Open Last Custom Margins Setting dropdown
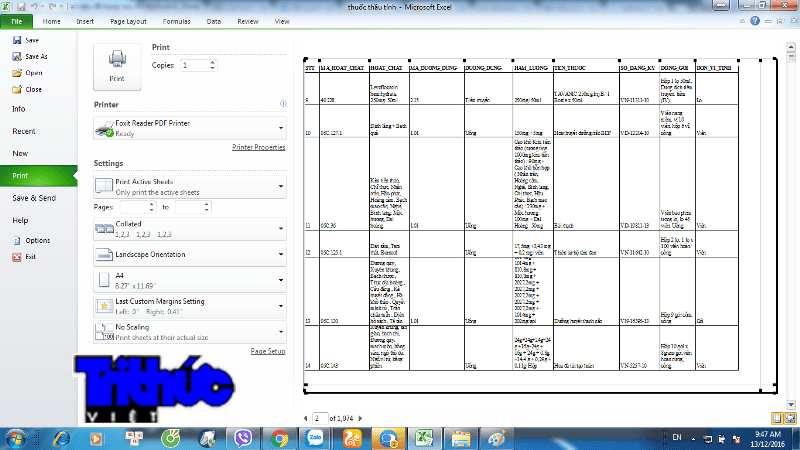 [190, 306]
